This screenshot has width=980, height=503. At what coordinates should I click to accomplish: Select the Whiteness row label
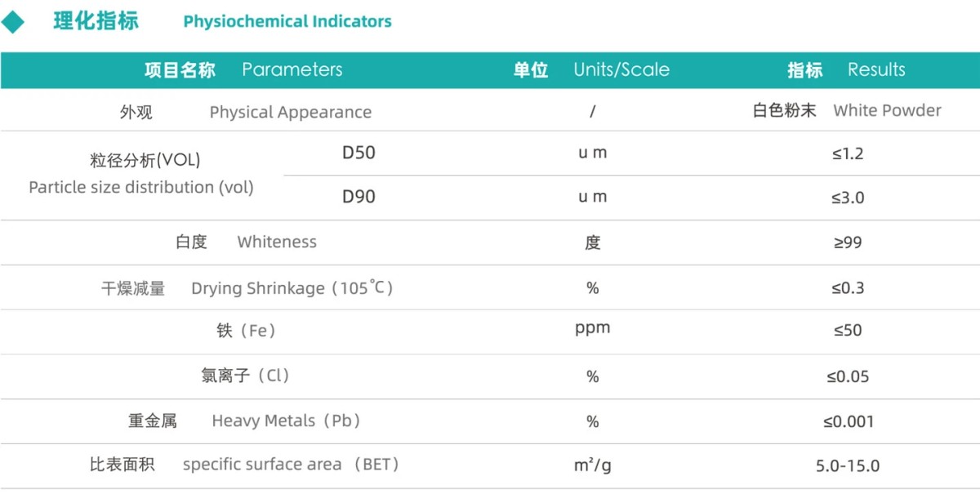(x=276, y=242)
